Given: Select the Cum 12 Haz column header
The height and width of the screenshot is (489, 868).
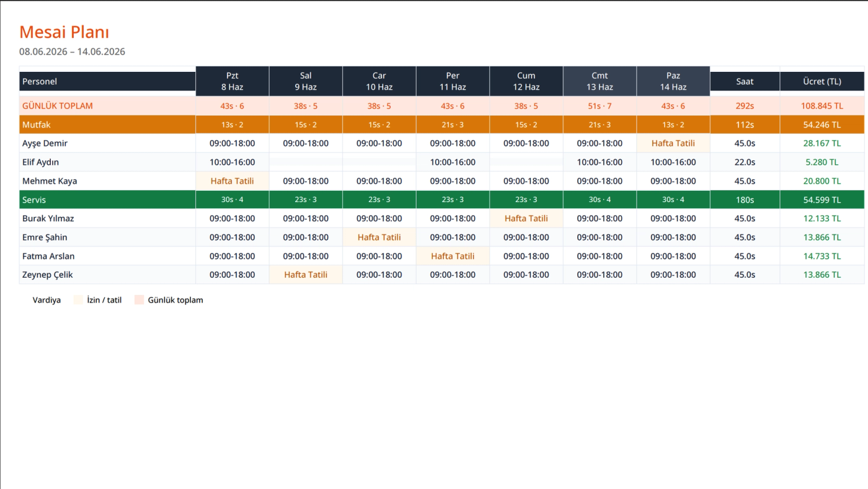Looking at the screenshot, I should 526,81.
